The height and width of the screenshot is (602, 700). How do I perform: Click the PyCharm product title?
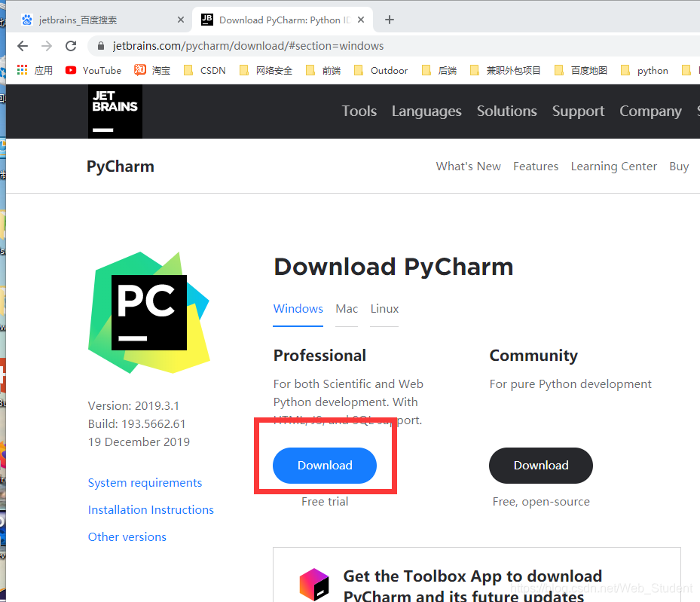point(121,167)
